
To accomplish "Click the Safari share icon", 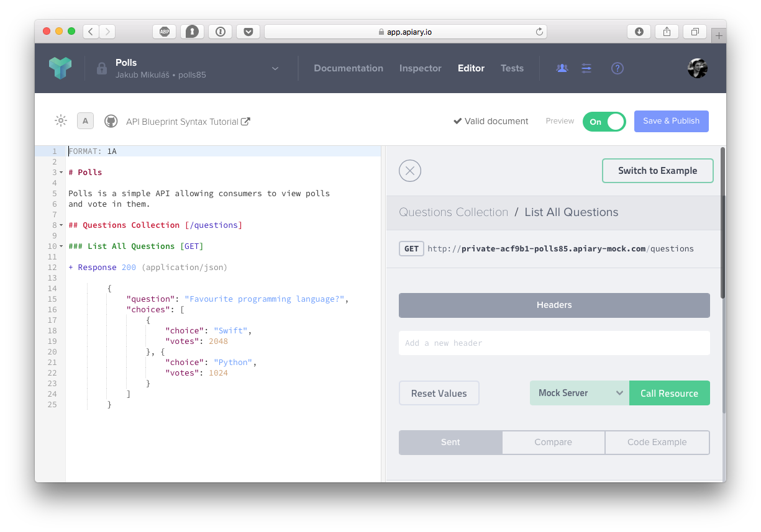I will [667, 32].
